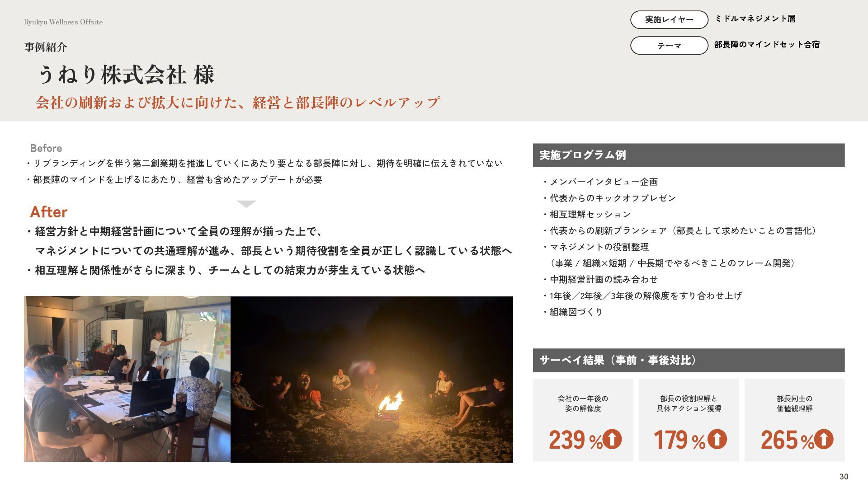Image resolution: width=868 pixels, height=488 pixels.
Task: Click the up-arrow icon beside 239%
Action: [x=612, y=439]
